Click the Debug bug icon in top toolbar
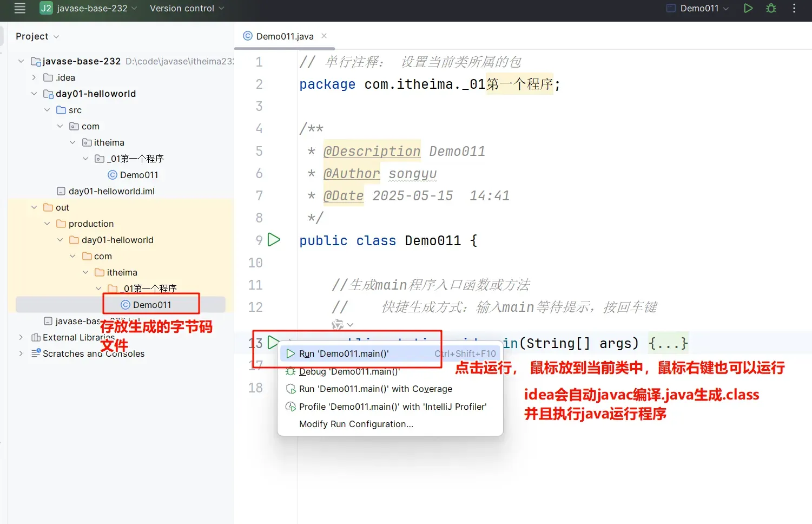The width and height of the screenshot is (812, 524). tap(771, 8)
